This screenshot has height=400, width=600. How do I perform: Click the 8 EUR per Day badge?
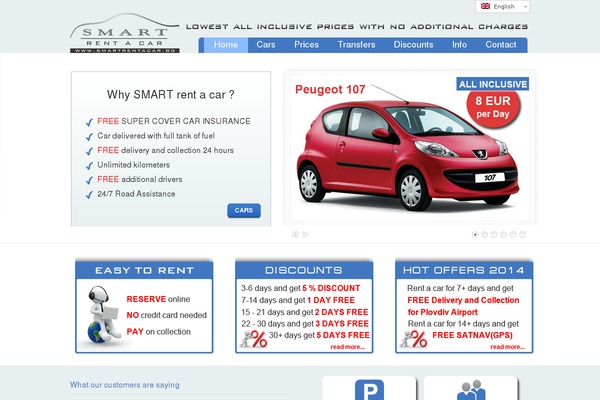pos(493,107)
